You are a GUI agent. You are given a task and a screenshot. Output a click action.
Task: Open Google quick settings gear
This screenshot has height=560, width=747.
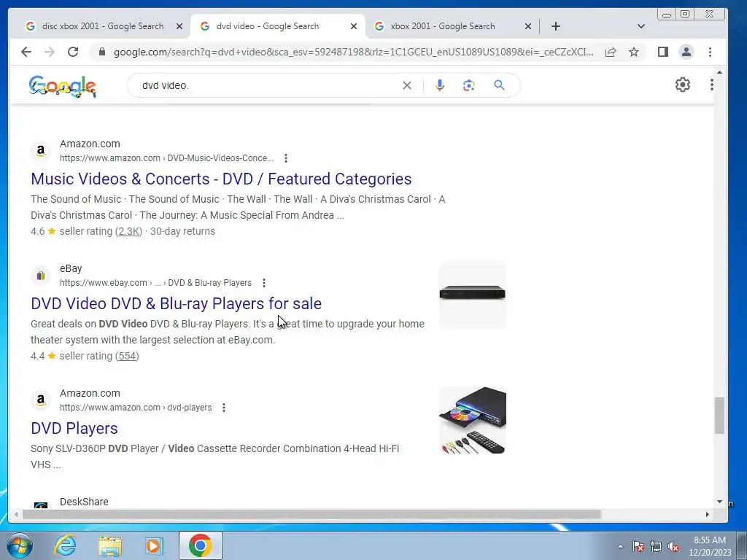[x=682, y=85]
